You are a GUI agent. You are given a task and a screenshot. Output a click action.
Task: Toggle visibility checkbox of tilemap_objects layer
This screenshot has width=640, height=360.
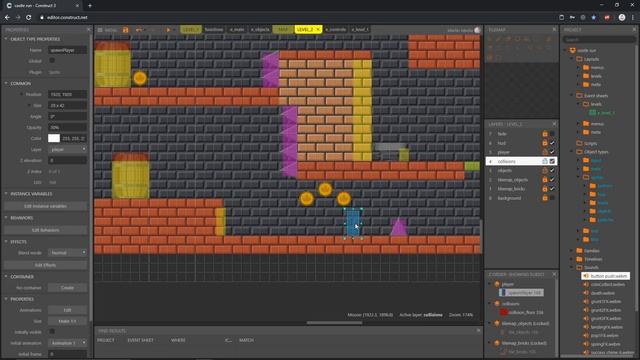[x=552, y=180]
